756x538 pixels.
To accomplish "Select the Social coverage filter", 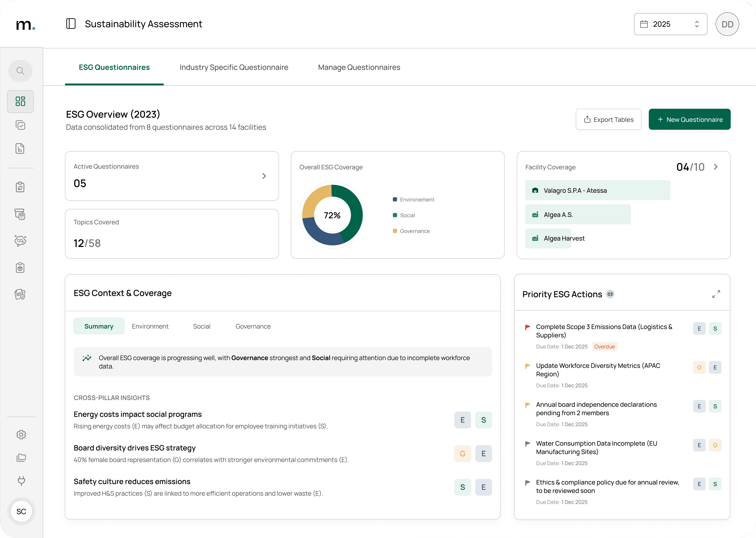I will (x=202, y=326).
